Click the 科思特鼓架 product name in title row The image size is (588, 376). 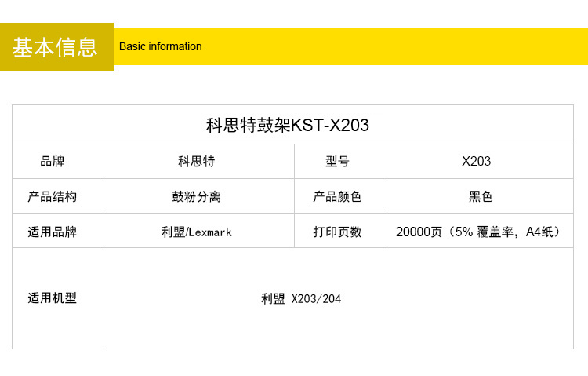(x=248, y=125)
